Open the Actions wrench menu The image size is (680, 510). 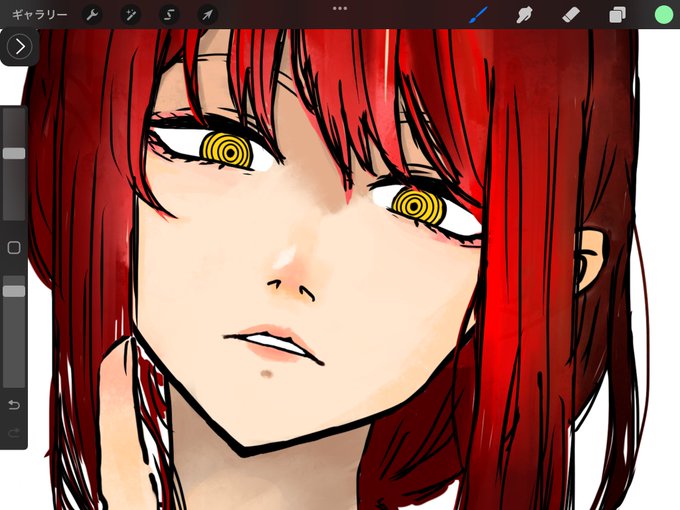[92, 15]
